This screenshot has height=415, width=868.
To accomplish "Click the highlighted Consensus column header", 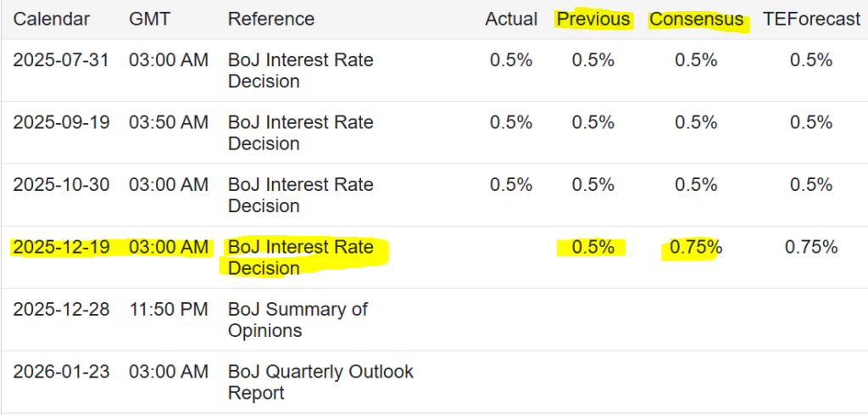I will [697, 19].
